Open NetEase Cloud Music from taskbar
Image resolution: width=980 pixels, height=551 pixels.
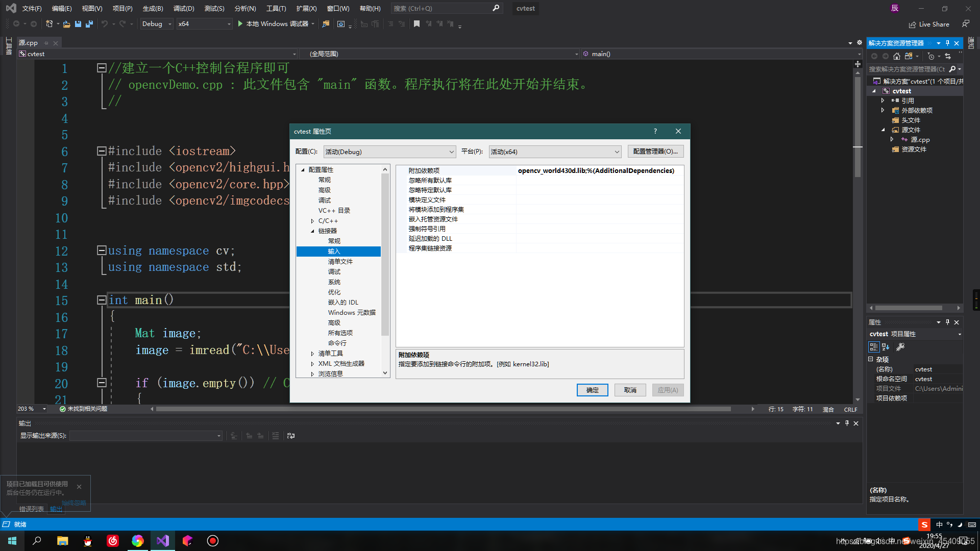click(x=112, y=541)
